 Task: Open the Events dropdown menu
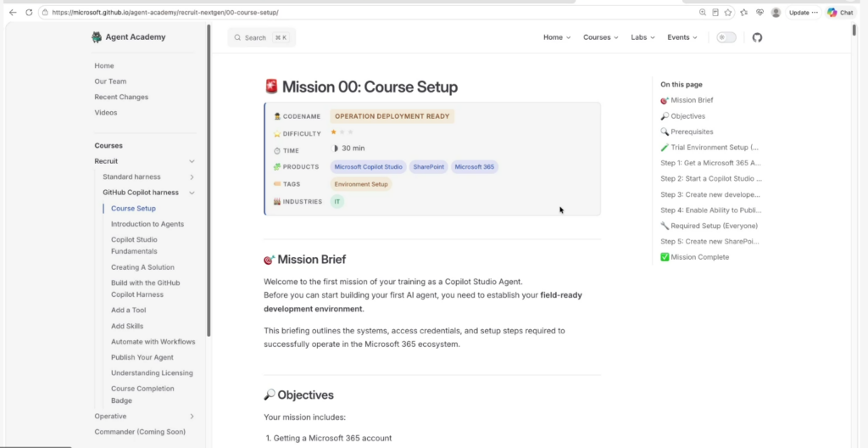click(682, 37)
